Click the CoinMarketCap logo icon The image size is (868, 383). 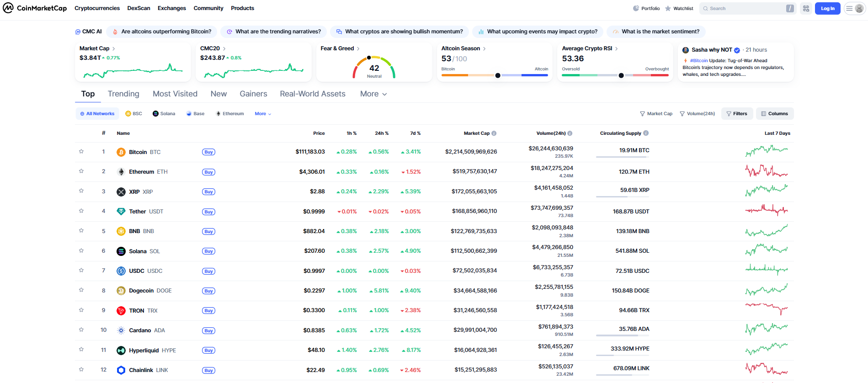8,8
